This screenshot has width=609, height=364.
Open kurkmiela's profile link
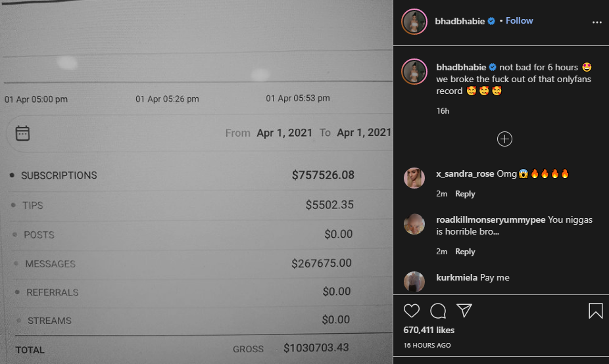456,277
